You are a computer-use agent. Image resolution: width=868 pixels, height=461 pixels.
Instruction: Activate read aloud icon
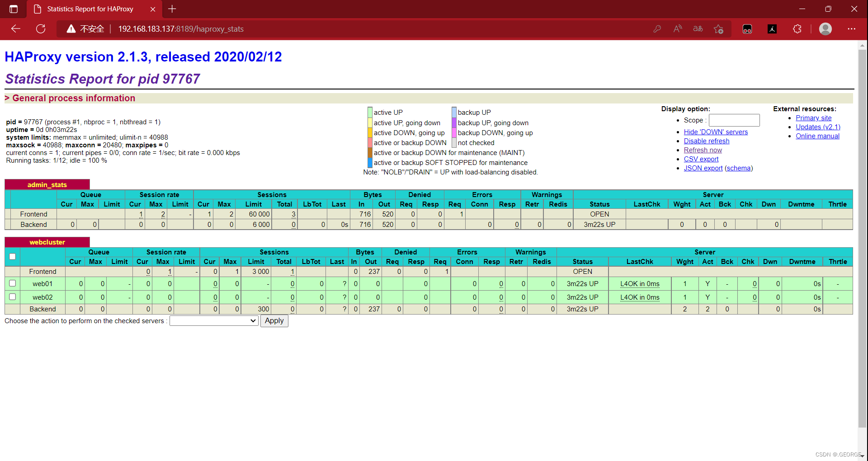677,29
